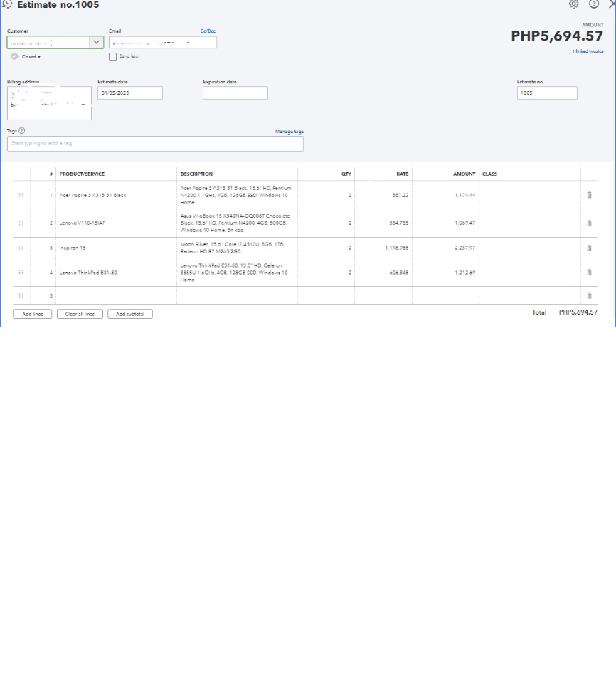Click the Add subtotal button

130,314
